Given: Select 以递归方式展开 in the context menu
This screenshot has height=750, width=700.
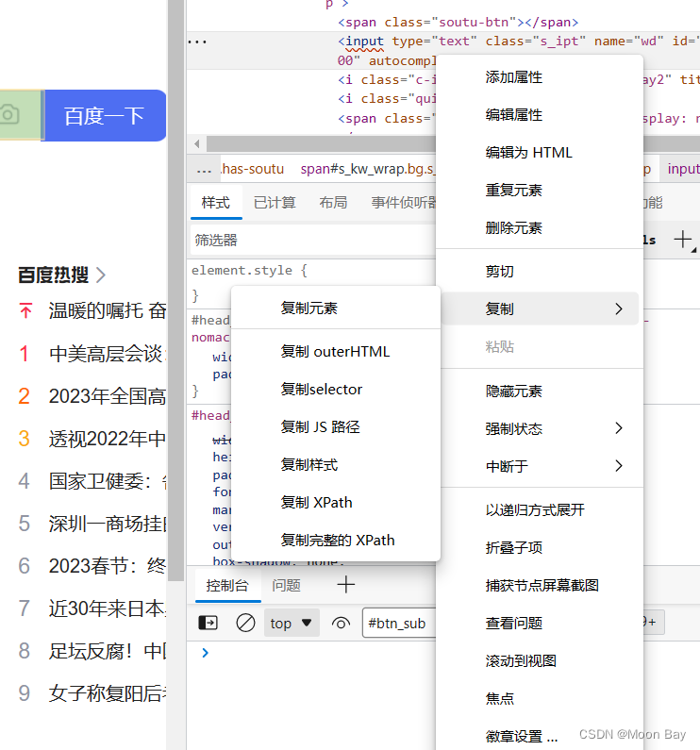Looking at the screenshot, I should pyautogui.click(x=540, y=510).
